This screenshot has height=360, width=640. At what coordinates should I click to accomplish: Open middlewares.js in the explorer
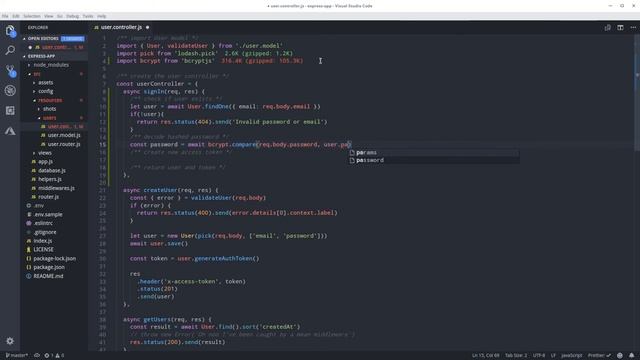coord(56,189)
